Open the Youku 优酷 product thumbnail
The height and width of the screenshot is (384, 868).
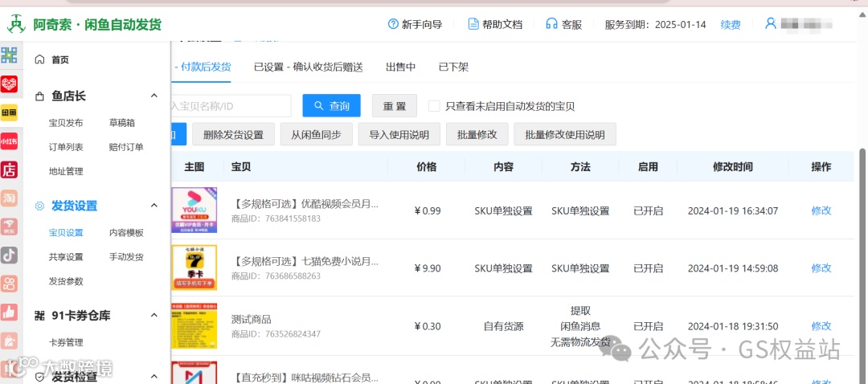(194, 210)
